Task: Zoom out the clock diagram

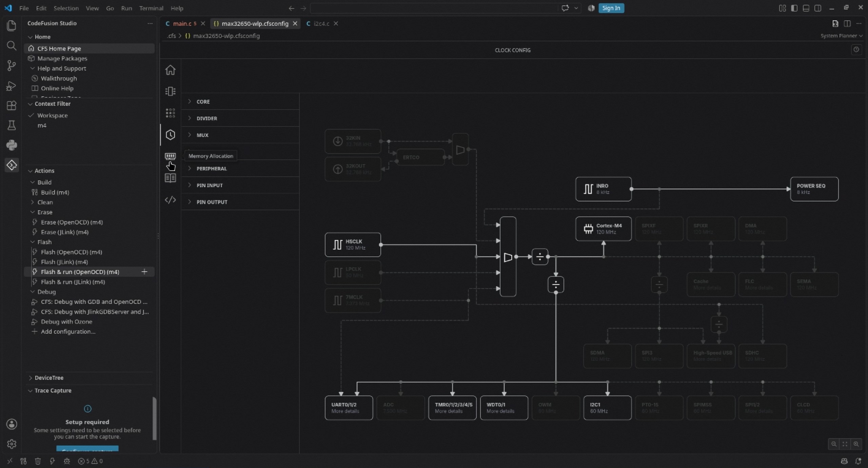Action: coord(833,444)
